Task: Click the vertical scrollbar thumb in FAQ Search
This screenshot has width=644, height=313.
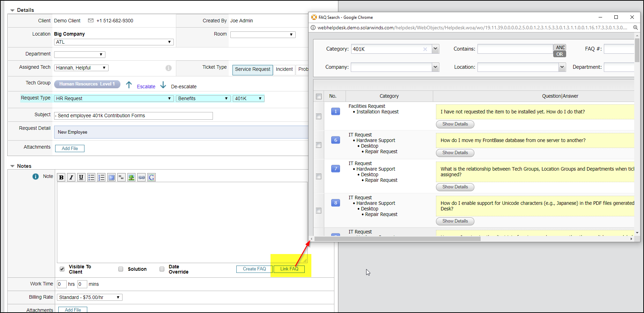Action: coord(637,50)
